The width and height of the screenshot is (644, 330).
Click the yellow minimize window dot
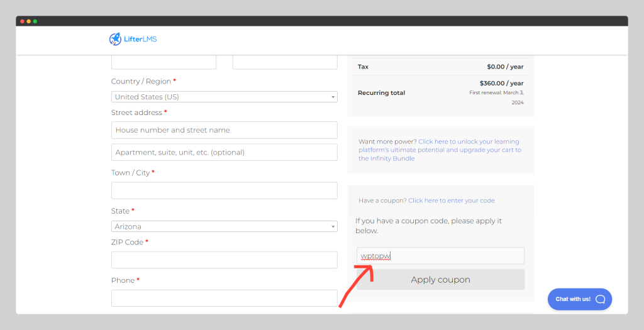pos(29,21)
